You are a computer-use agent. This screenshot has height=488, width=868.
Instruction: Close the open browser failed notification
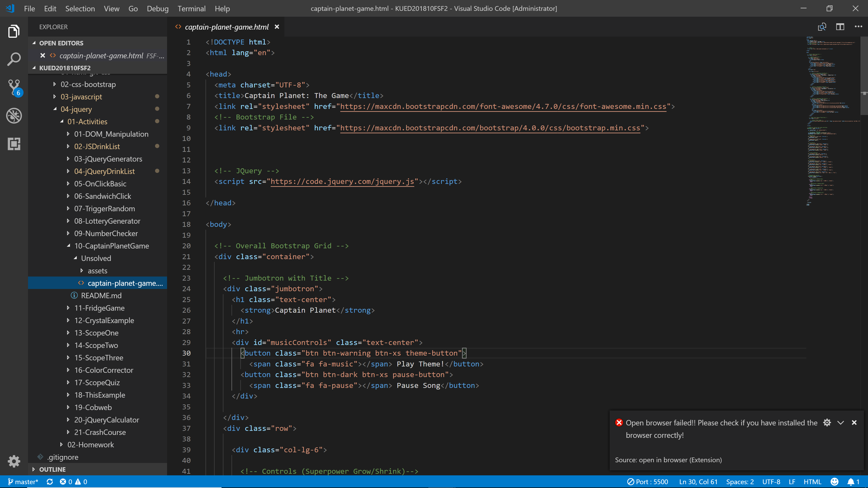tap(854, 423)
